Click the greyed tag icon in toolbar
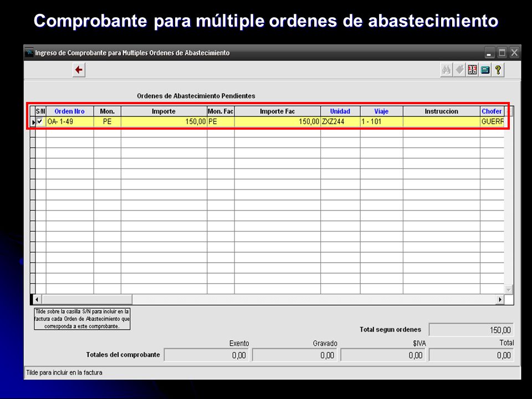Image resolution: width=532 pixels, height=399 pixels. pyautogui.click(x=459, y=70)
